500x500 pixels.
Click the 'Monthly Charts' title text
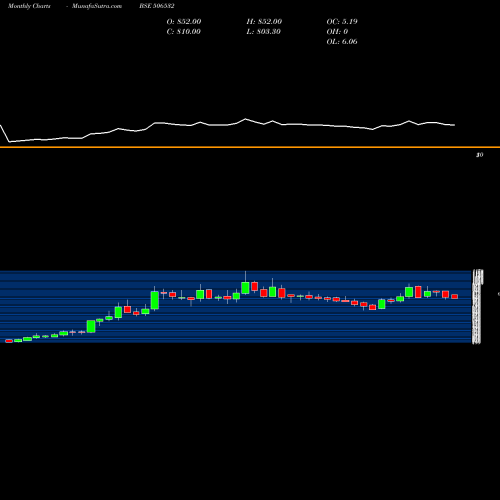[29, 6]
